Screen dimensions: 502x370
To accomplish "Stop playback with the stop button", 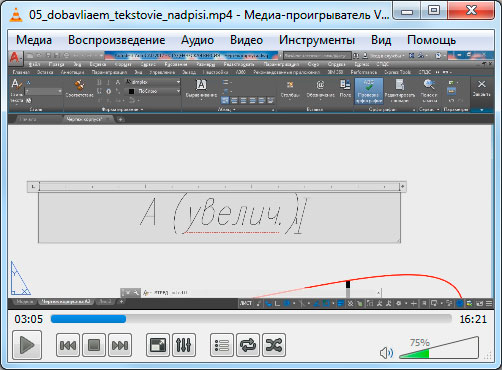I will click(94, 345).
